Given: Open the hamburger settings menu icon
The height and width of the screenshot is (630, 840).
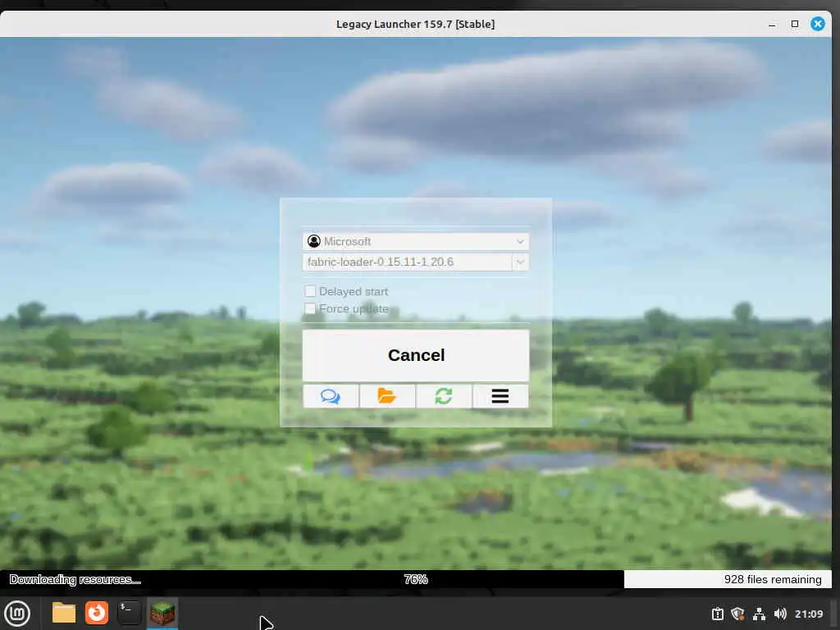Looking at the screenshot, I should (500, 396).
